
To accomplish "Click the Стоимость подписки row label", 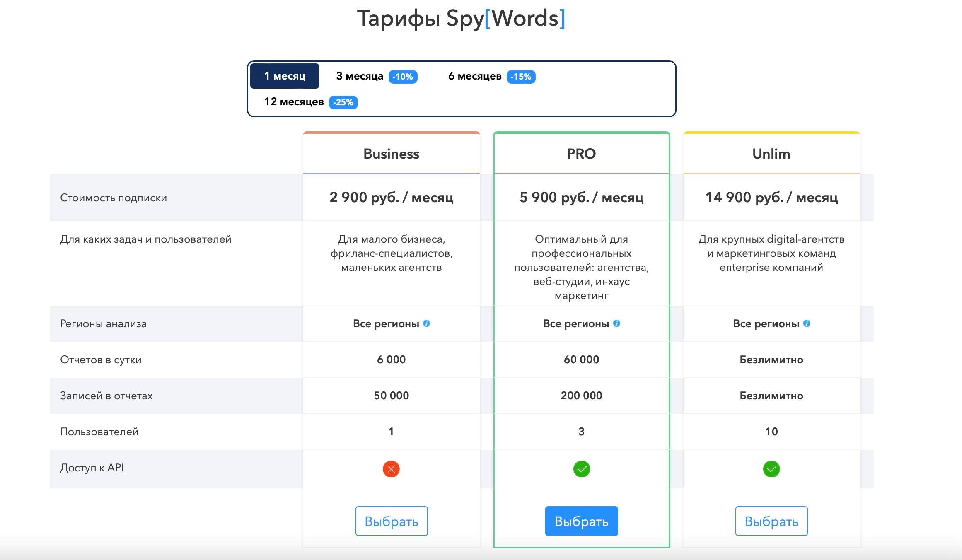I will click(114, 198).
